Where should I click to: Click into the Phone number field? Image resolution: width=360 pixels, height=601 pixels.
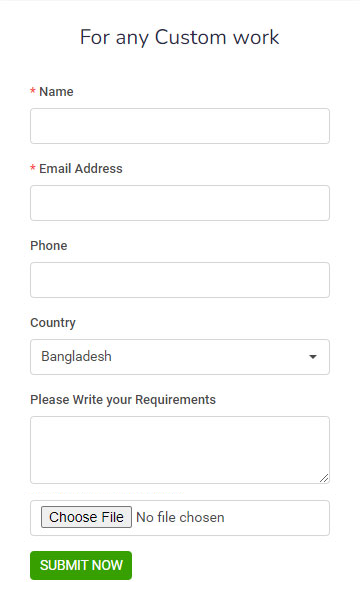click(x=180, y=280)
